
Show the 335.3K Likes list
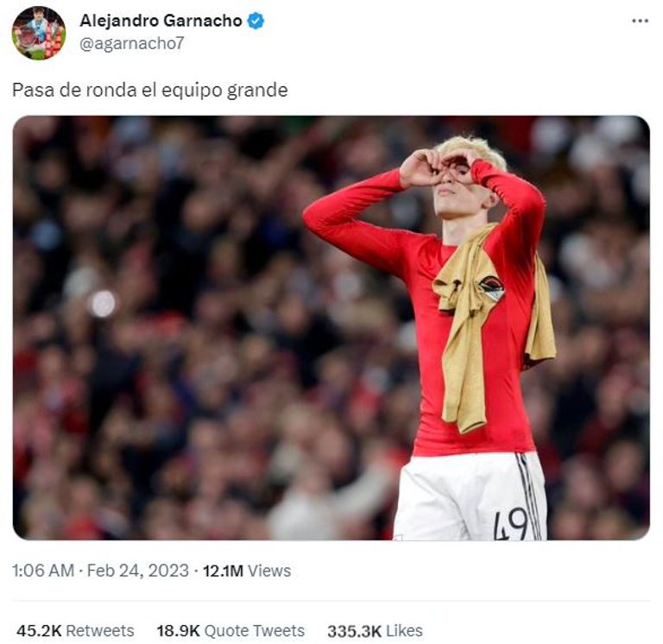[x=375, y=630]
